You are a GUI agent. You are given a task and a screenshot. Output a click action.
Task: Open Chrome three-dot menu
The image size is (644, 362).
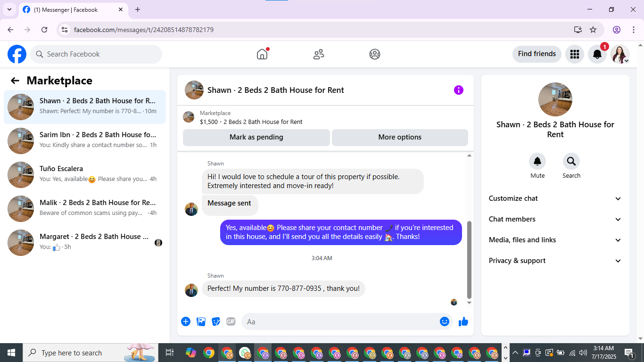(633, 30)
